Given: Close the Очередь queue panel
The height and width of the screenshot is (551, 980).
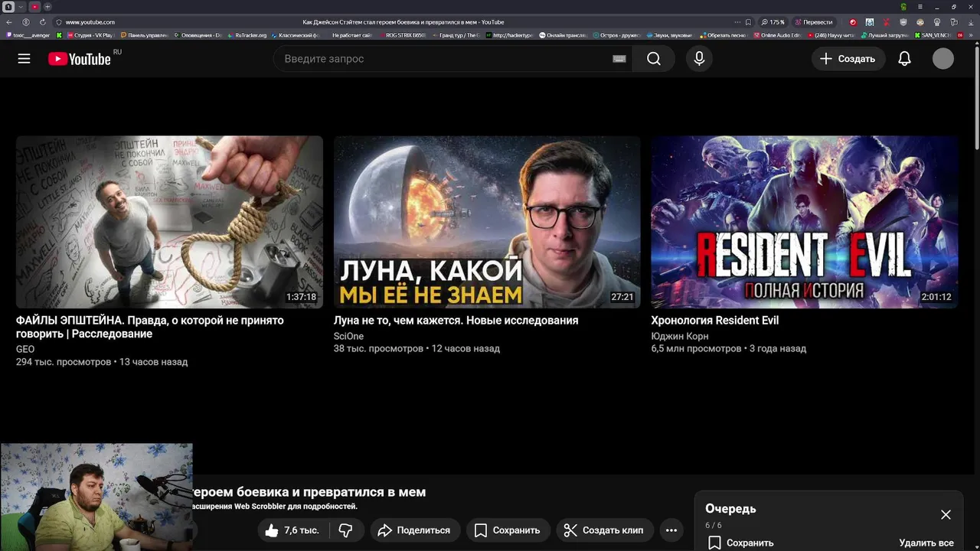Looking at the screenshot, I should [x=946, y=515].
